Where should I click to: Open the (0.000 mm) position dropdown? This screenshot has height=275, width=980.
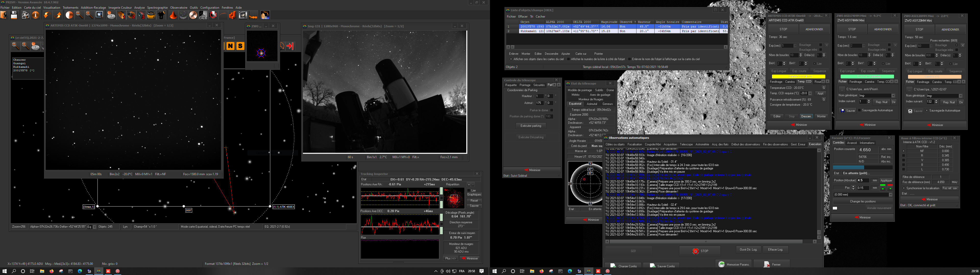coord(890,195)
